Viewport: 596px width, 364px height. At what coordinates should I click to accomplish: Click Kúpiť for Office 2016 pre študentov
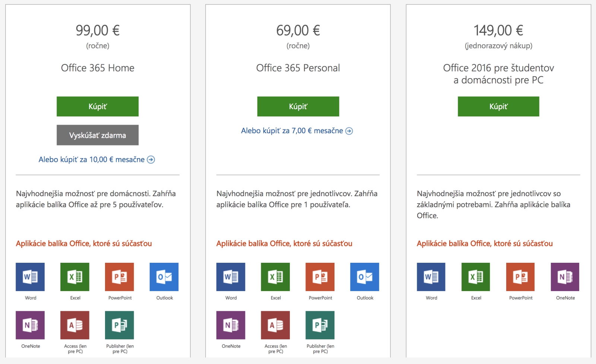tap(498, 106)
